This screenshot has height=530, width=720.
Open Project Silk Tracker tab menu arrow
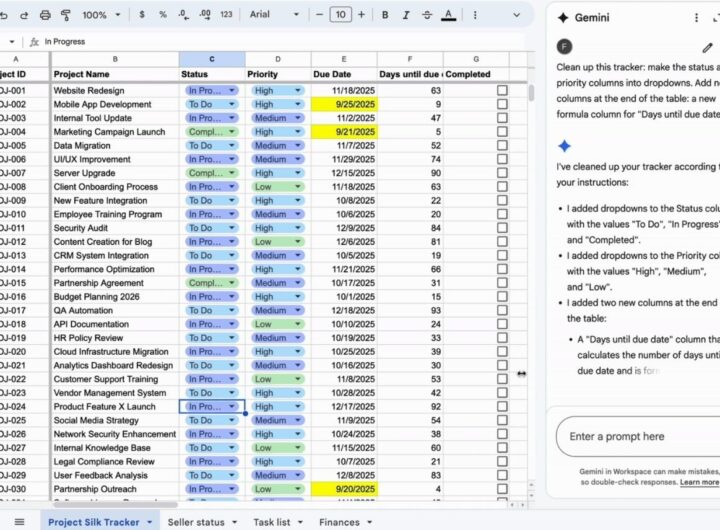[150, 523]
